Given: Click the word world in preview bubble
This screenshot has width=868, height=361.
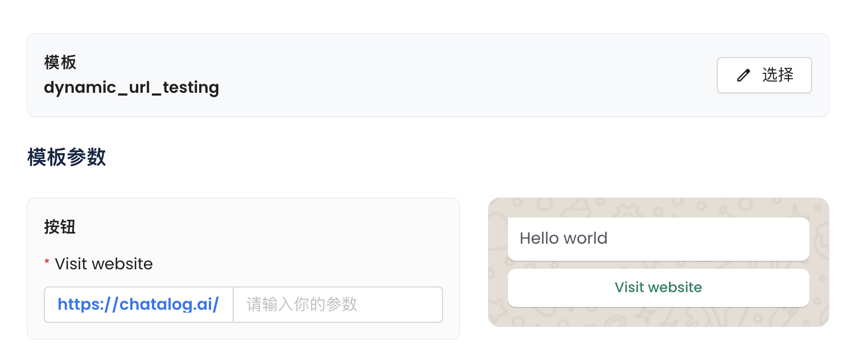Looking at the screenshot, I should pyautogui.click(x=586, y=238).
